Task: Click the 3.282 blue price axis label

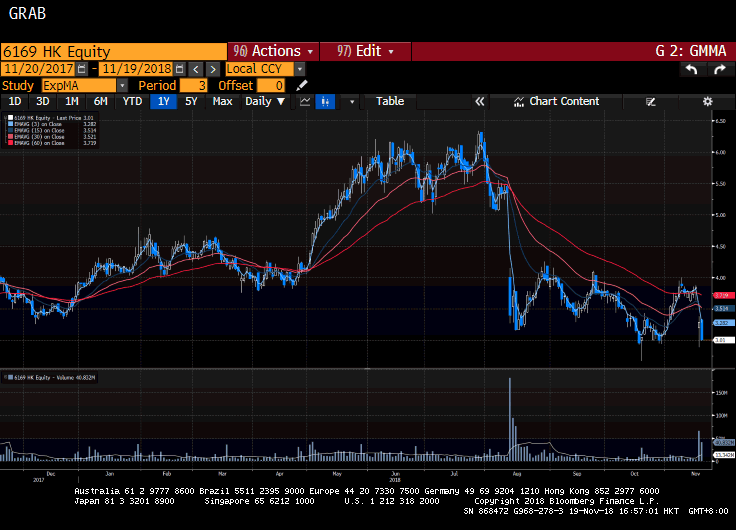Action: point(722,323)
